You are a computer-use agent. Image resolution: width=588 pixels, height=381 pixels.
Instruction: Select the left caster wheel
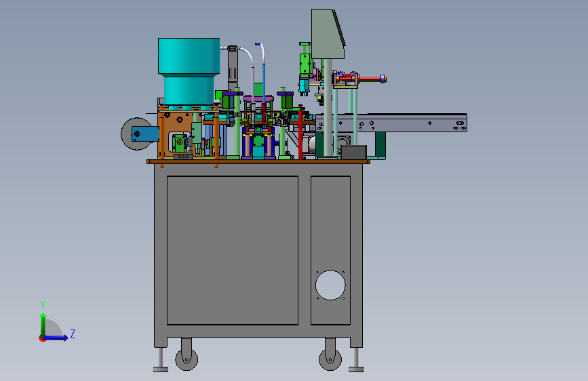tap(187, 359)
